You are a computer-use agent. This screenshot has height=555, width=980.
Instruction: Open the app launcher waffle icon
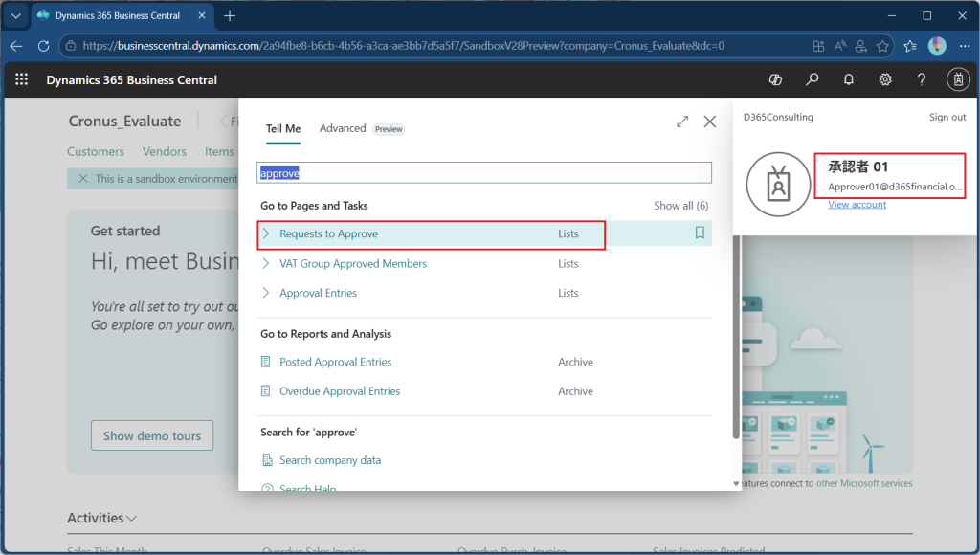point(22,80)
